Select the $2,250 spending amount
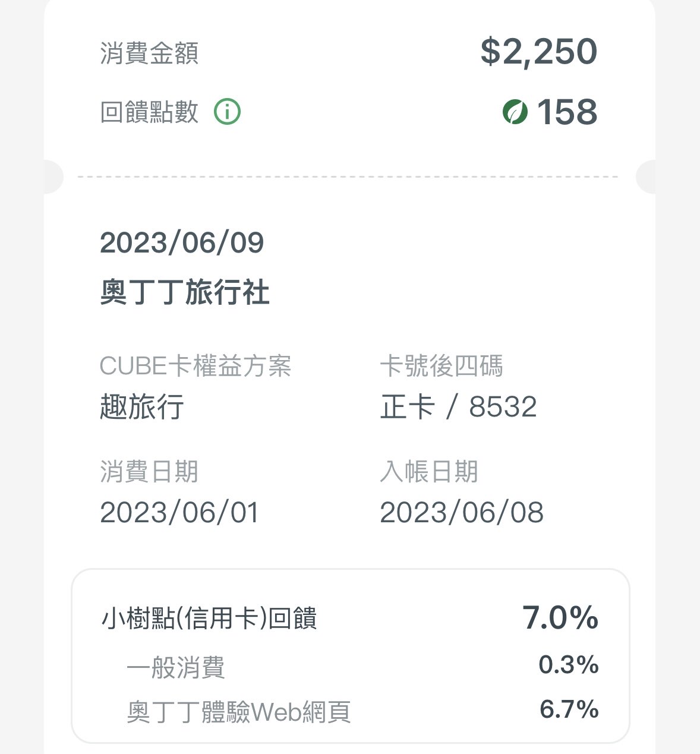The width and height of the screenshot is (700, 754). pos(538,52)
